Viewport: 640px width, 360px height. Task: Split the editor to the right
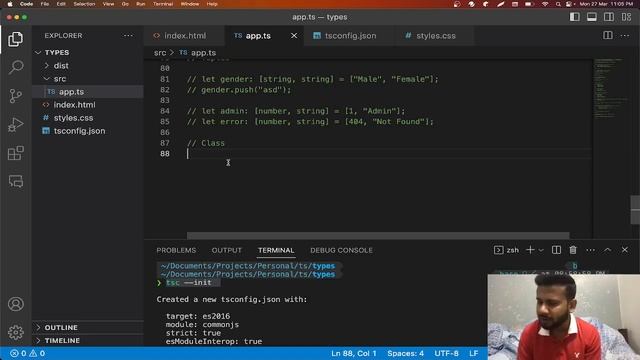click(x=608, y=36)
